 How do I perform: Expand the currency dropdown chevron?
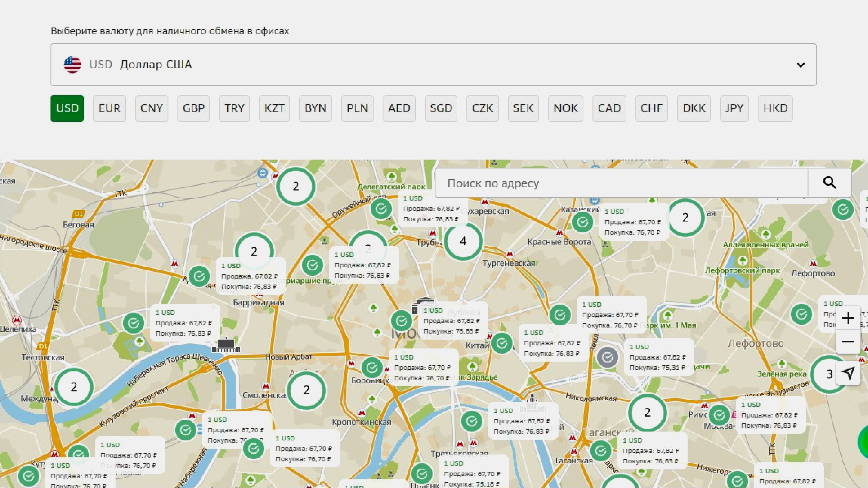pyautogui.click(x=801, y=65)
